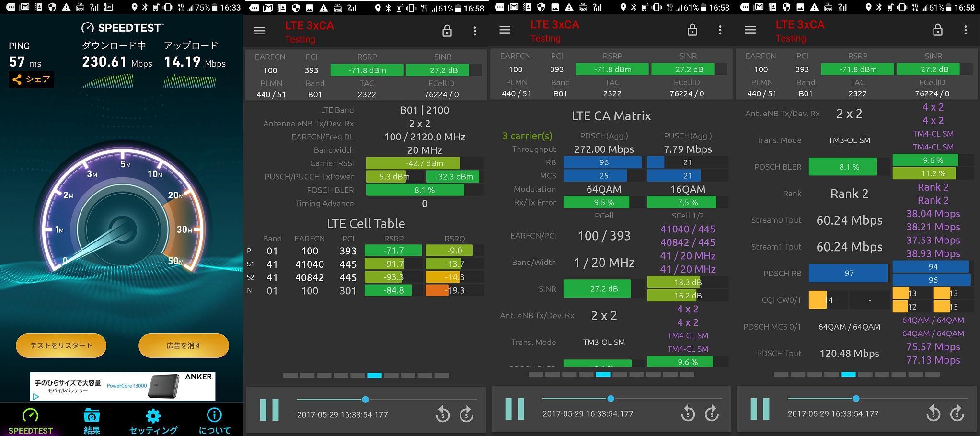The height and width of the screenshot is (436, 980).
Task: Open the three-dot overflow menu on the LTE Cell Table screen
Action: (475, 31)
